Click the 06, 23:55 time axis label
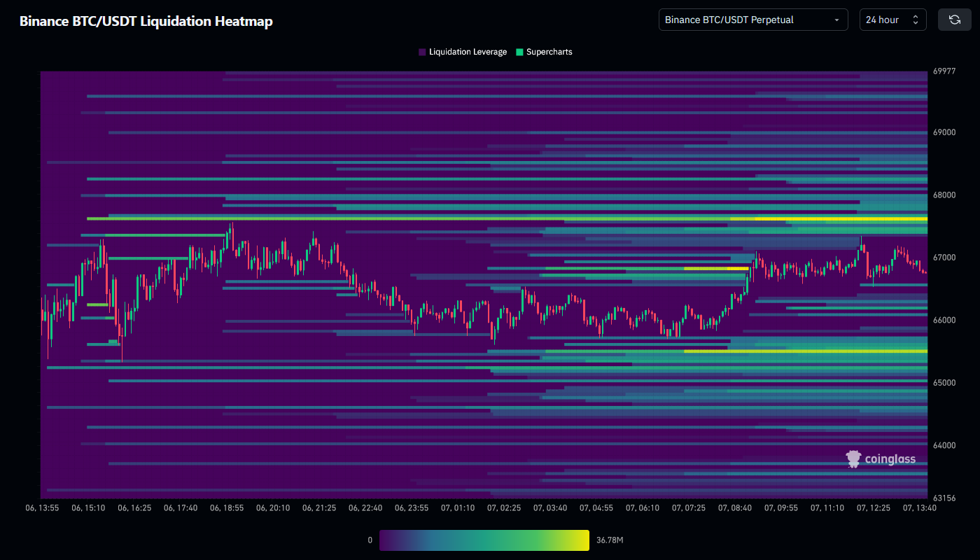Viewport: 980px width, 560px height. [412, 508]
